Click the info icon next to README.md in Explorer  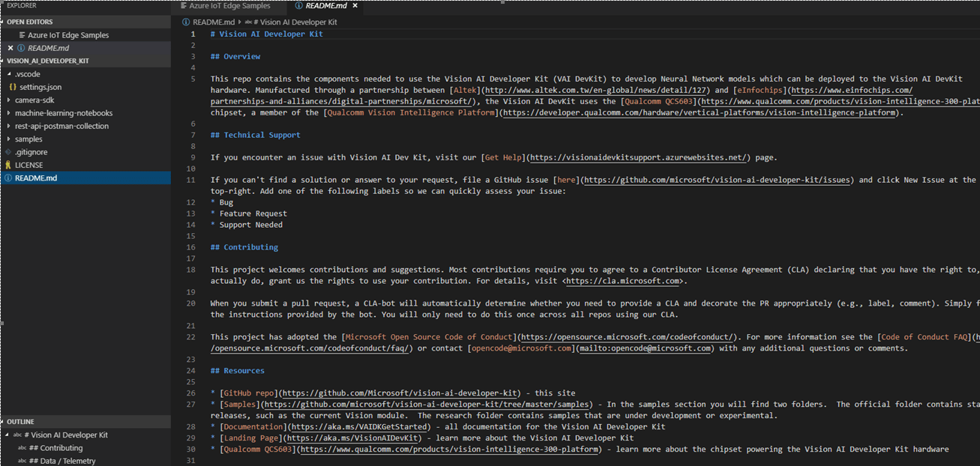(x=7, y=178)
